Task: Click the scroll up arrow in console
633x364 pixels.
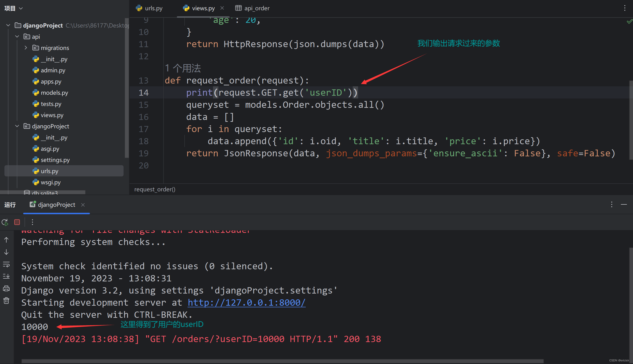Action: (7, 240)
